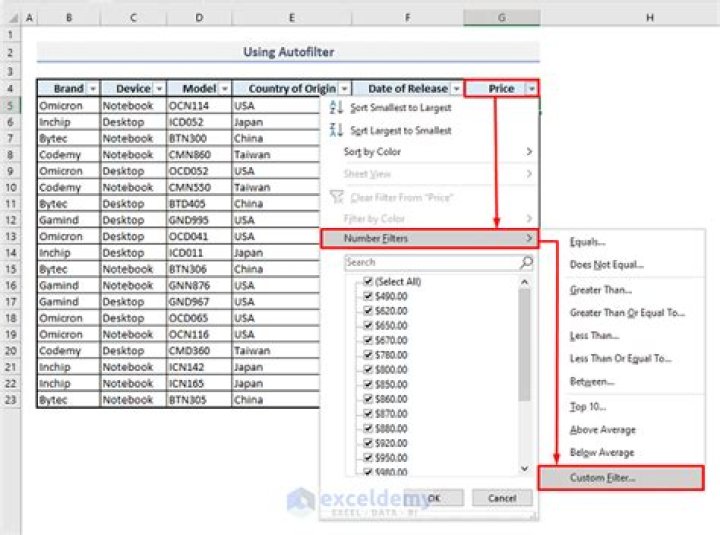This screenshot has height=535, width=720.
Task: Open the Custom Filter... dialog
Action: click(620, 478)
